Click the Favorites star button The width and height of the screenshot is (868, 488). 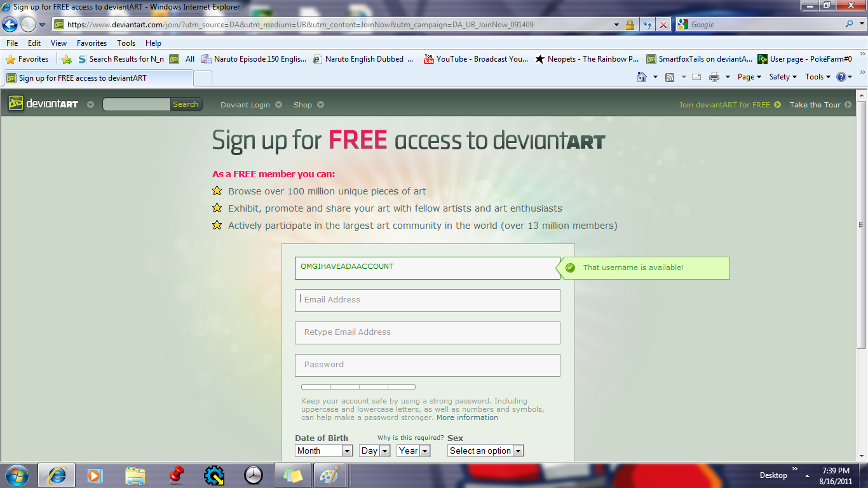point(27,59)
